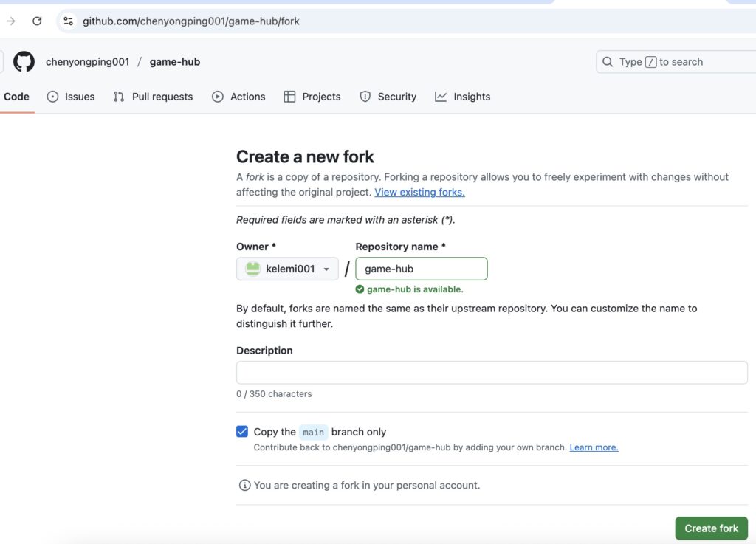Screen dimensions: 756x544
Task: Click the kelemi001 avatar icon
Action: (253, 269)
